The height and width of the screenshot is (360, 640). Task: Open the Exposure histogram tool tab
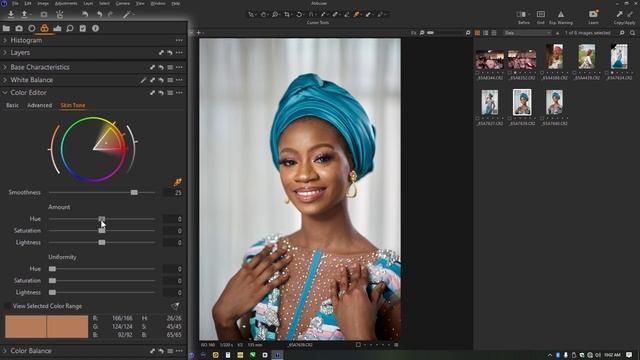click(57, 28)
